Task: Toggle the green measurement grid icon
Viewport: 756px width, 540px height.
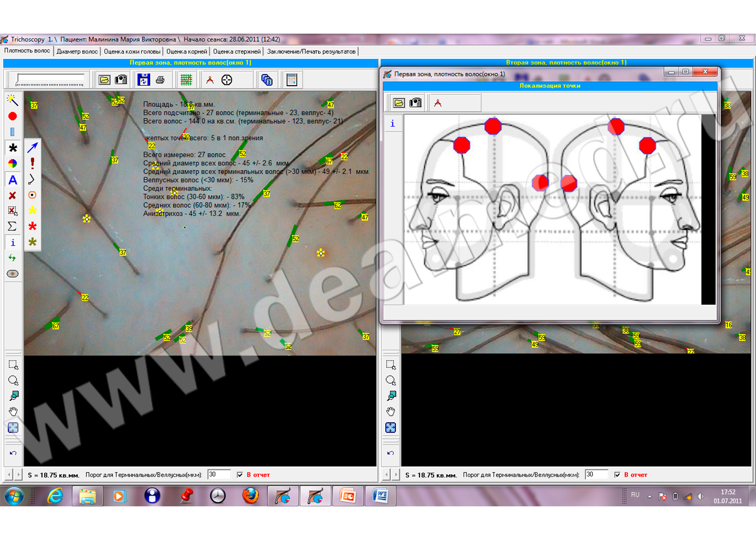Action: [186, 80]
